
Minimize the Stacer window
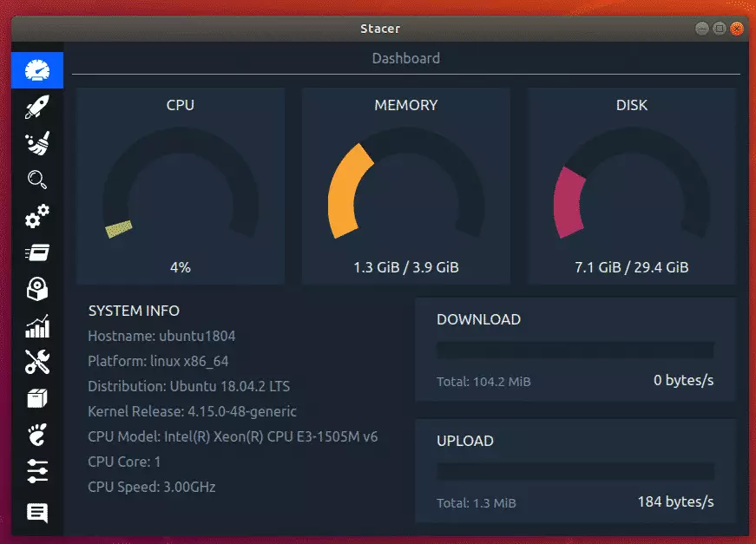(x=702, y=29)
